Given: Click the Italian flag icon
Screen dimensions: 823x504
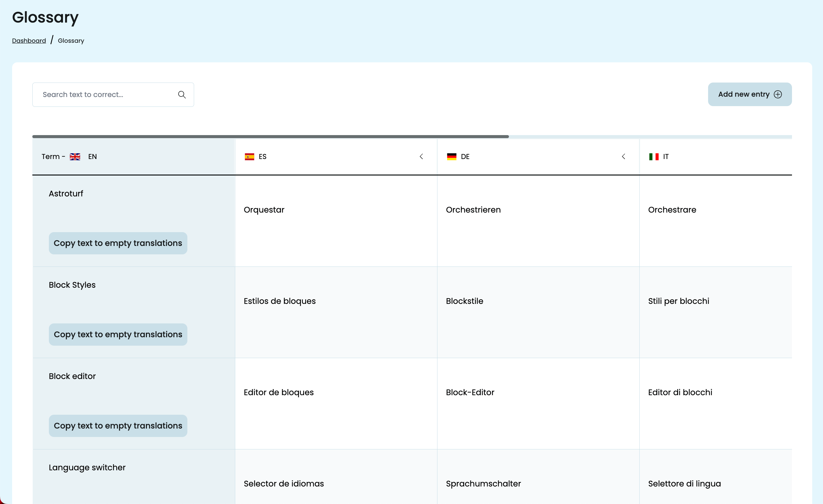Looking at the screenshot, I should pos(653,157).
